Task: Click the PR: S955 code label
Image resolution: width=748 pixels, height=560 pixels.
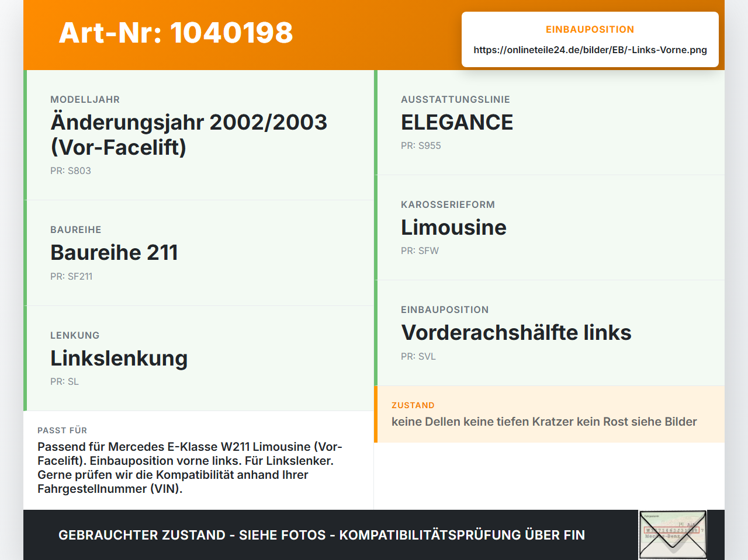Action: point(421,145)
